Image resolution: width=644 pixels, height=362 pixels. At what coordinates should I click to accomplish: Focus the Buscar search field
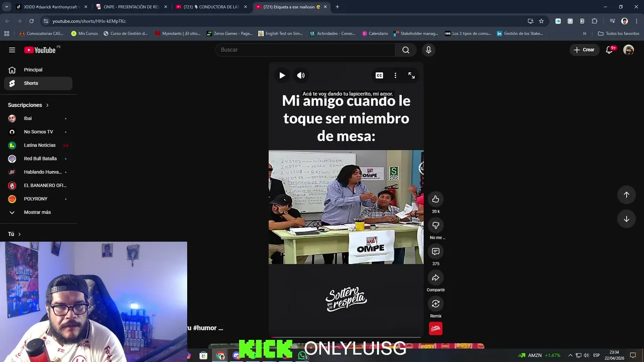[x=305, y=50]
